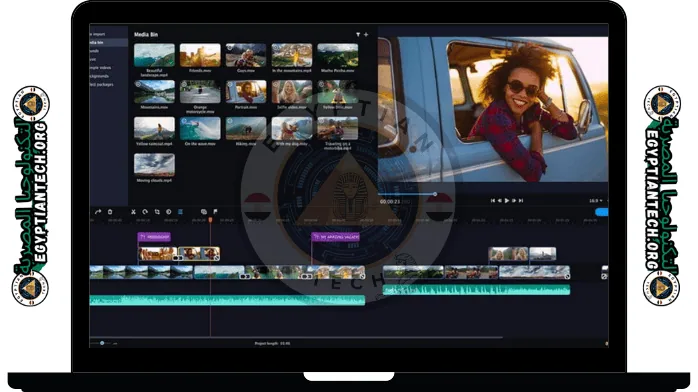The width and height of the screenshot is (698, 392).
Task: Play the preview video
Action: (507, 201)
